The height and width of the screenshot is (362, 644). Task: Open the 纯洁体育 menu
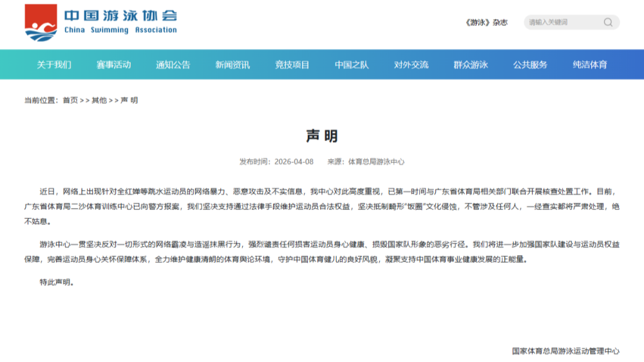(590, 64)
